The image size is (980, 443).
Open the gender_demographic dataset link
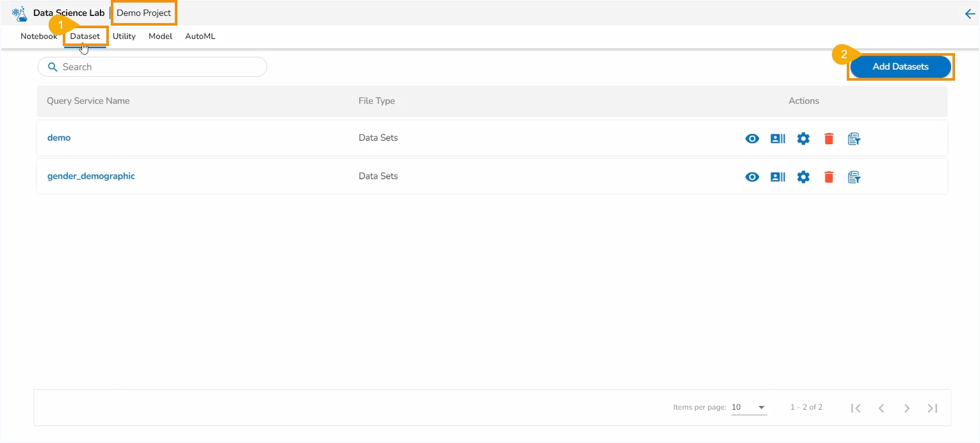[x=91, y=176]
